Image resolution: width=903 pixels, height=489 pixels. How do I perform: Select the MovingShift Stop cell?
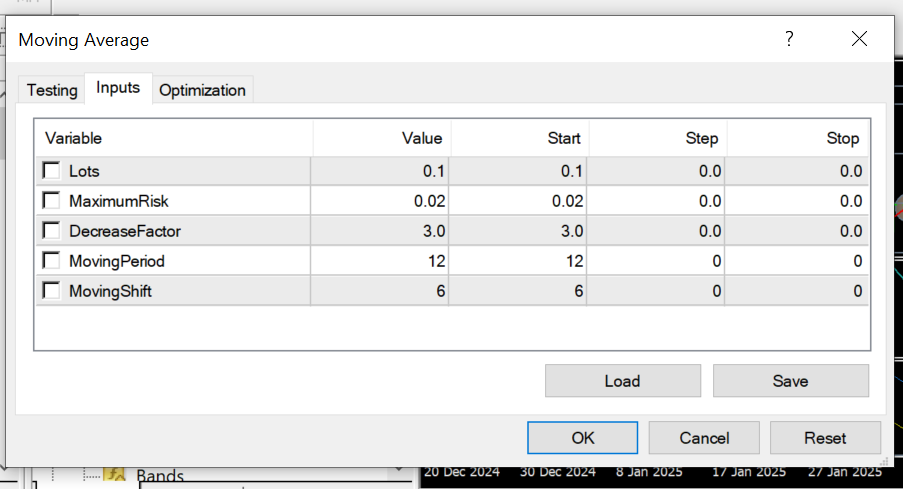pyautogui.click(x=796, y=291)
